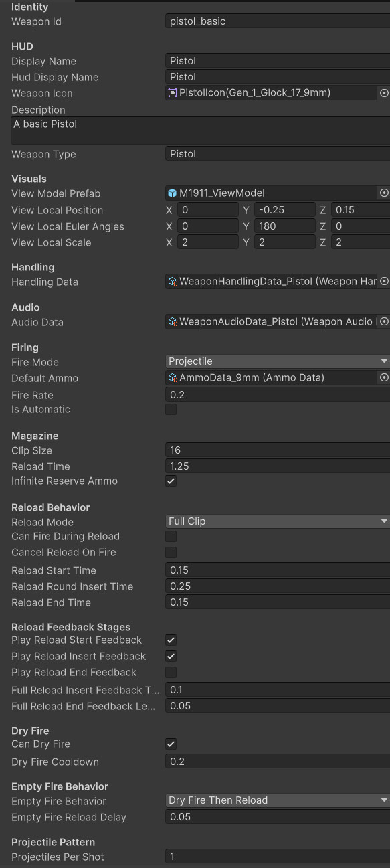Open the Reload Mode dropdown
Screen dimensions: 390x868
pos(278,521)
